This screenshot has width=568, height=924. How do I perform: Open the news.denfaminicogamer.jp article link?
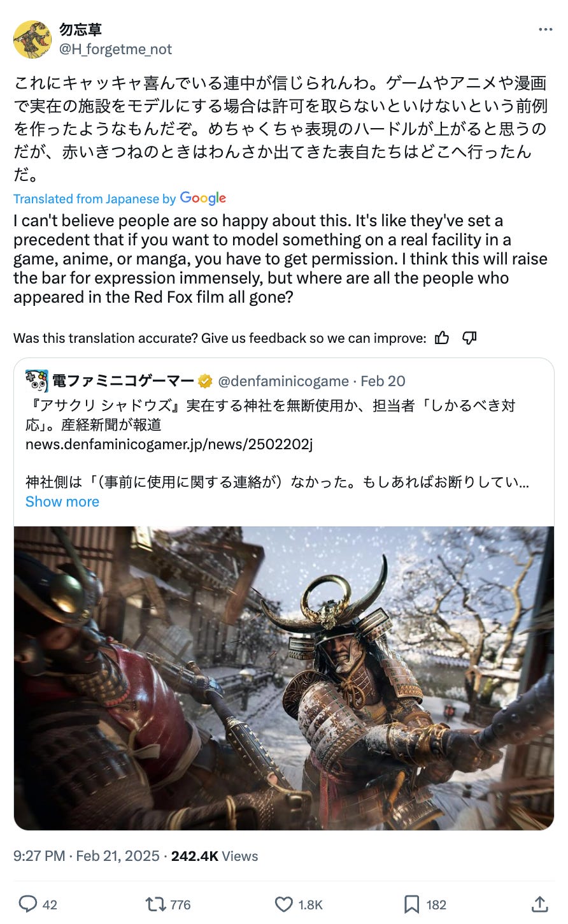[169, 444]
